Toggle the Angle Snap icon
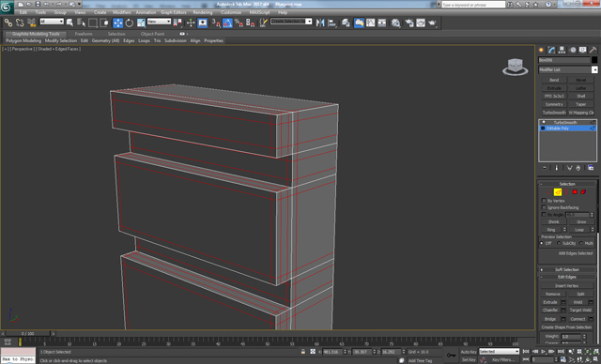Viewport: 601px width, 364px height. (227, 23)
